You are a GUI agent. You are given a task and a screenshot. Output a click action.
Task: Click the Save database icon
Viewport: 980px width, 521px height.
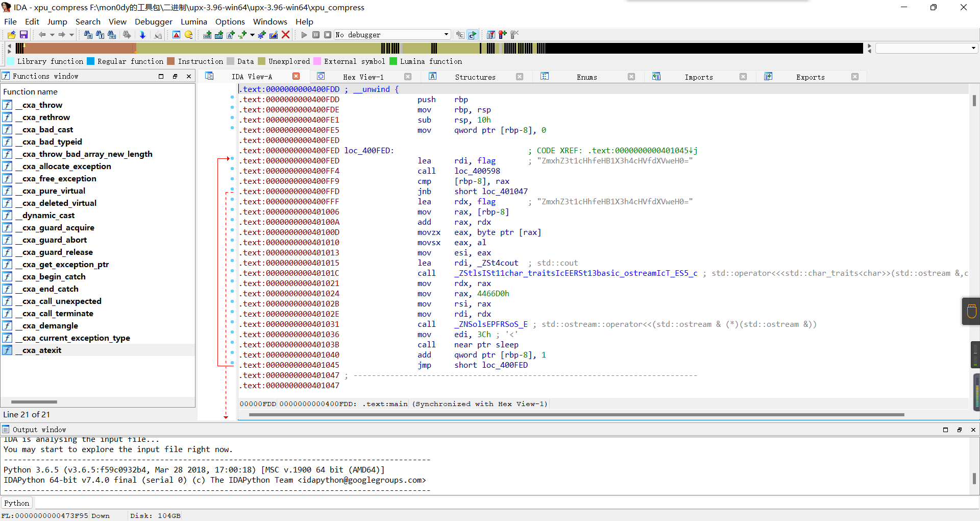point(23,35)
